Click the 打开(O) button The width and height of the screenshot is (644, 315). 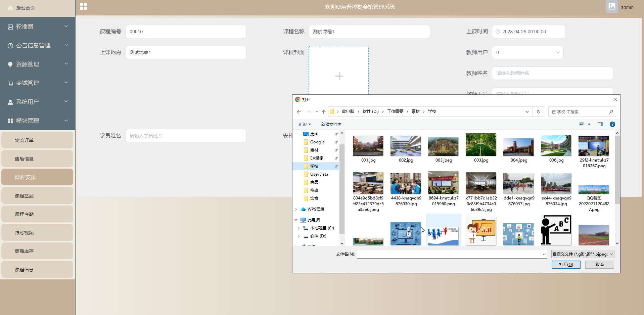pyautogui.click(x=566, y=265)
